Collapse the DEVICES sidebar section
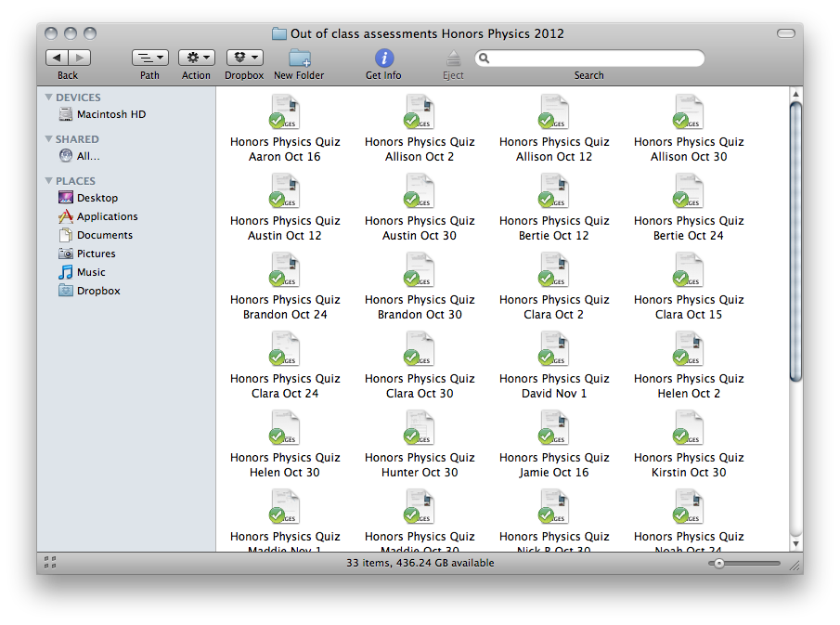The width and height of the screenshot is (840, 625). pyautogui.click(x=48, y=98)
